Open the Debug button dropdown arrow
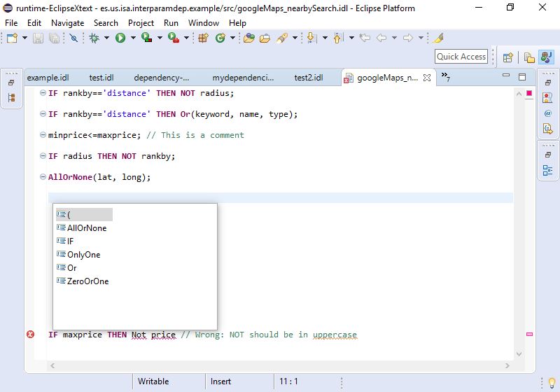Viewport: 560px width, 392px height. [x=106, y=38]
